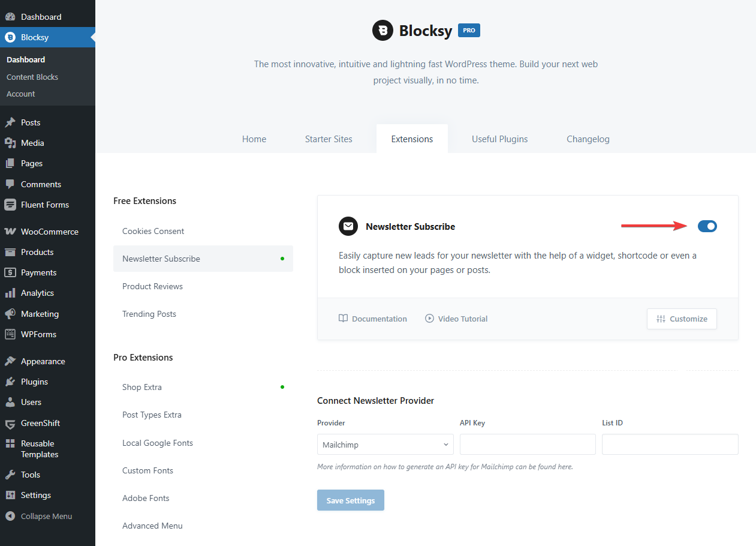View the Changelog tab
The image size is (756, 546).
point(588,139)
